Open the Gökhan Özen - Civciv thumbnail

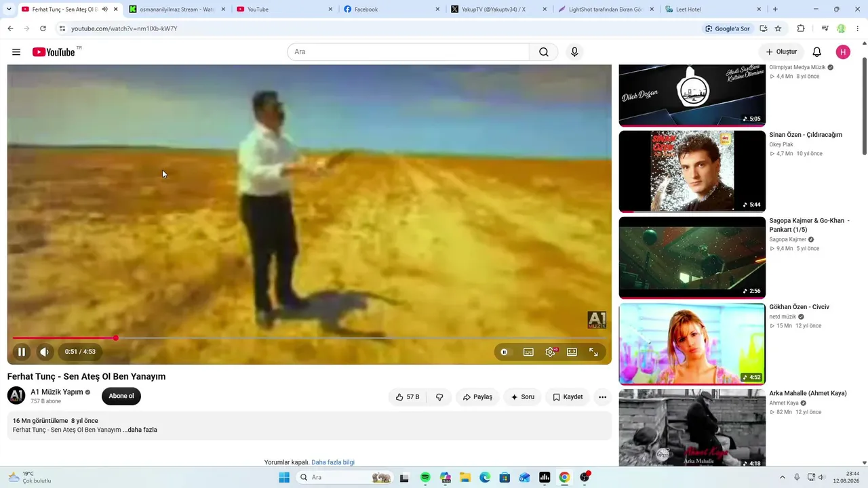(692, 344)
